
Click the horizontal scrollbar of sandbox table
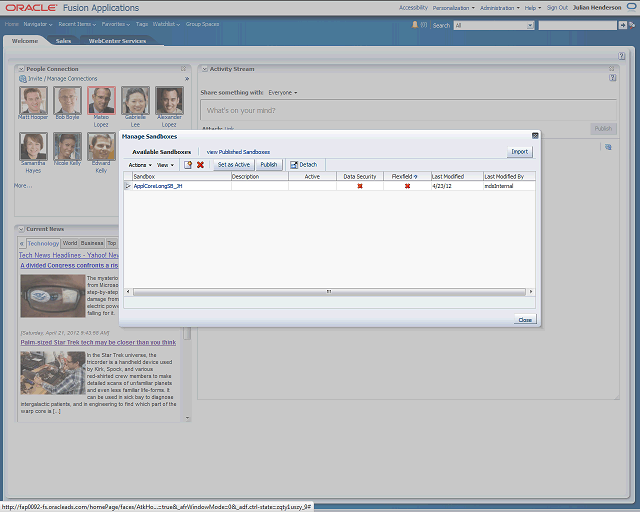328,292
